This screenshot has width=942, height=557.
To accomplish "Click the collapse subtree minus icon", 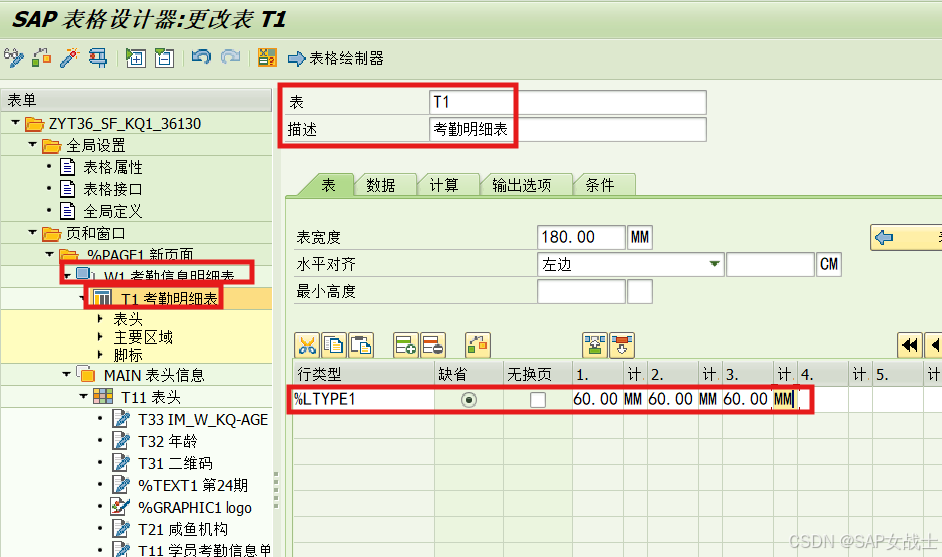I will click(164, 58).
